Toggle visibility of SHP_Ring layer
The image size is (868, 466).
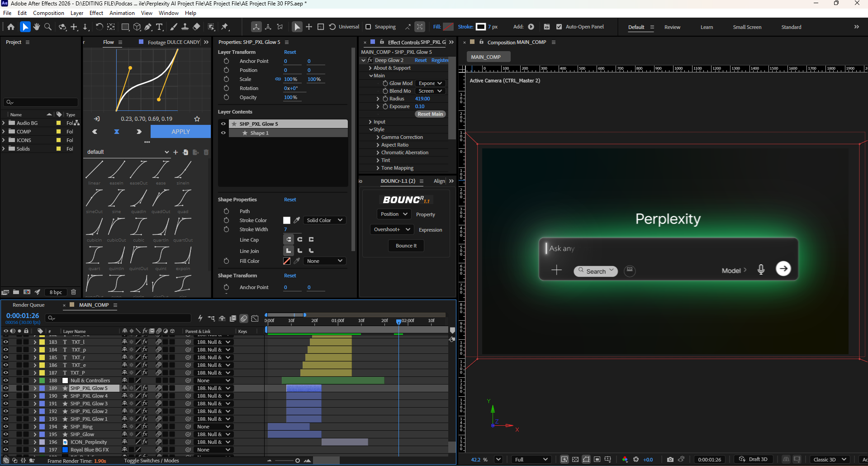tap(6, 427)
